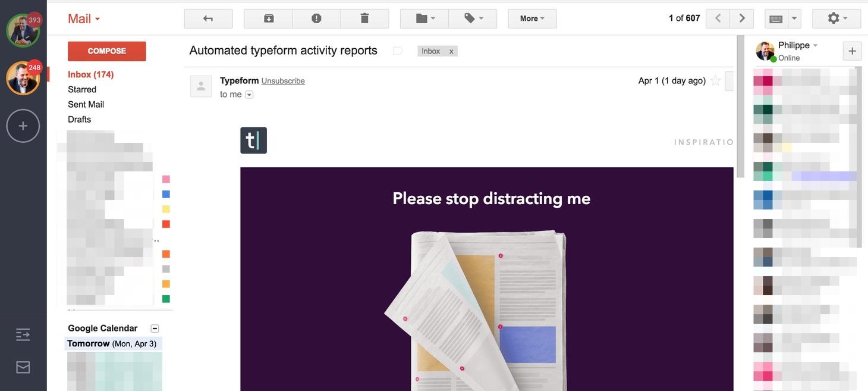Viewport: 868px width, 391px height.
Task: Open Sent Mail folder
Action: 86,104
